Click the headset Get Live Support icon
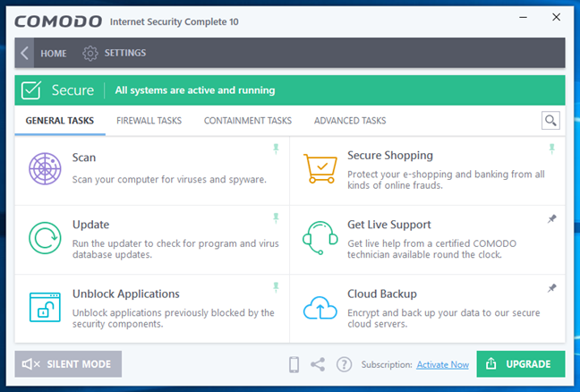The height and width of the screenshot is (392, 580). tap(320, 238)
